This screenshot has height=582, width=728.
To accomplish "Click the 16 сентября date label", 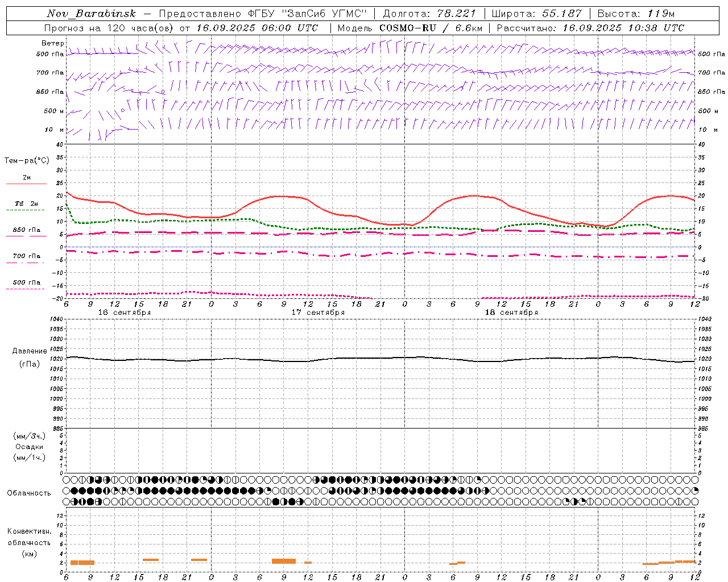I will 125,313.
